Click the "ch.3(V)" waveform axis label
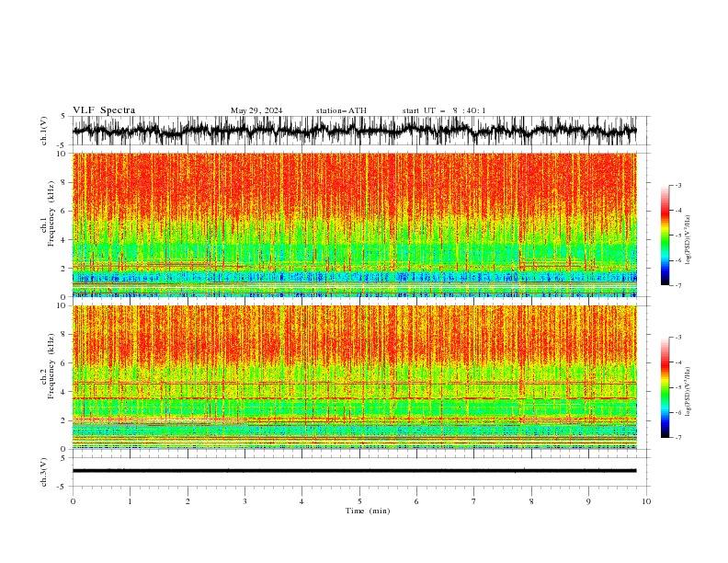Viewport: 728px width, 563px height. (44, 472)
